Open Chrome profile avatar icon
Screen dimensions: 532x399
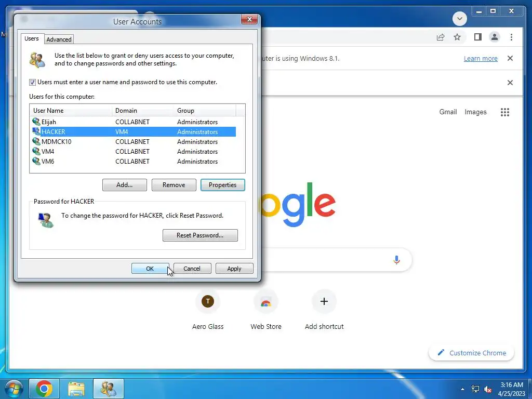pyautogui.click(x=495, y=37)
